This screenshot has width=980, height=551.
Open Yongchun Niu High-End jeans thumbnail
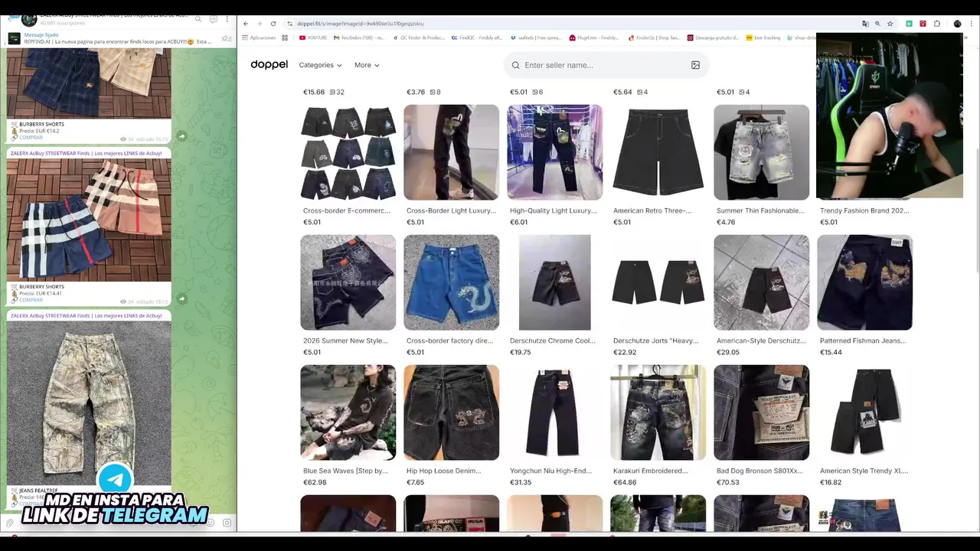point(555,412)
